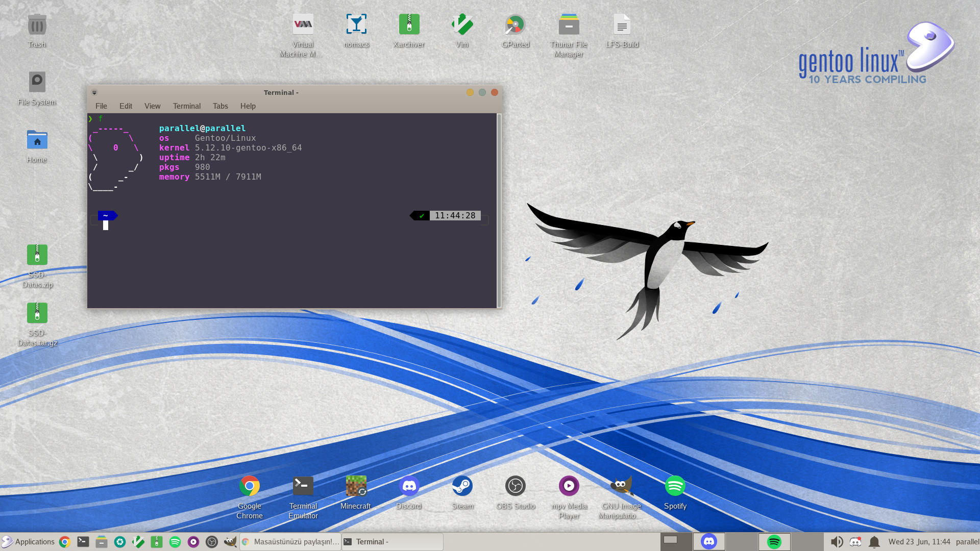980x551 pixels.
Task: Open the Terminal Edit menu
Action: (126, 106)
